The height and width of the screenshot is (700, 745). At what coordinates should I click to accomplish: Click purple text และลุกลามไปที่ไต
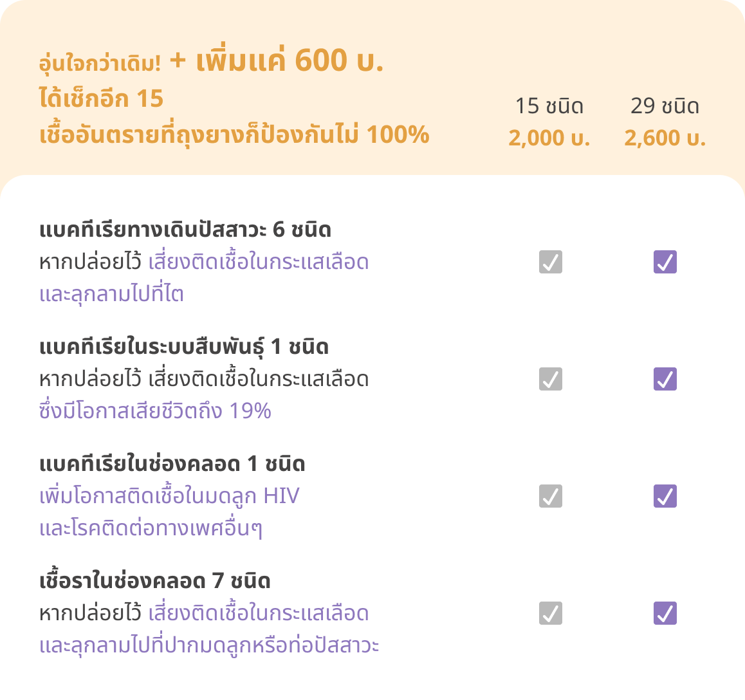[111, 293]
